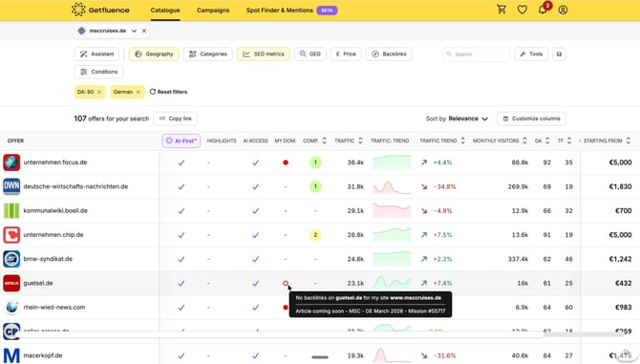
Task: Click red dot in unternehmen.focus.de row
Action: click(x=286, y=162)
